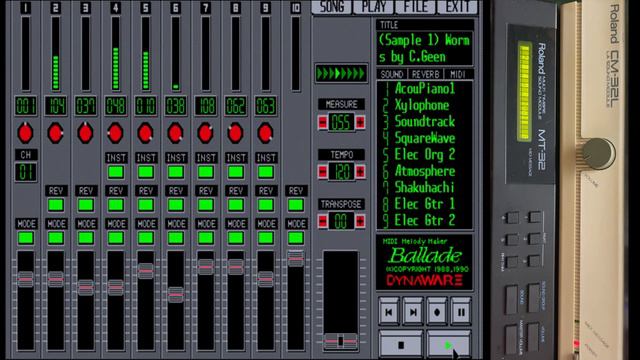The width and height of the screenshot is (640, 360).
Task: Click the channel 4 program number 048
Action: click(x=116, y=106)
